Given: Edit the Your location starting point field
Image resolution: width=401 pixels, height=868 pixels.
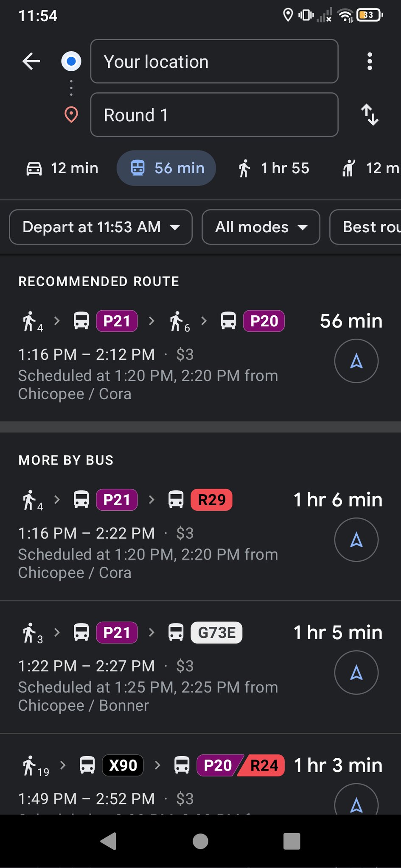Looking at the screenshot, I should pos(214,61).
